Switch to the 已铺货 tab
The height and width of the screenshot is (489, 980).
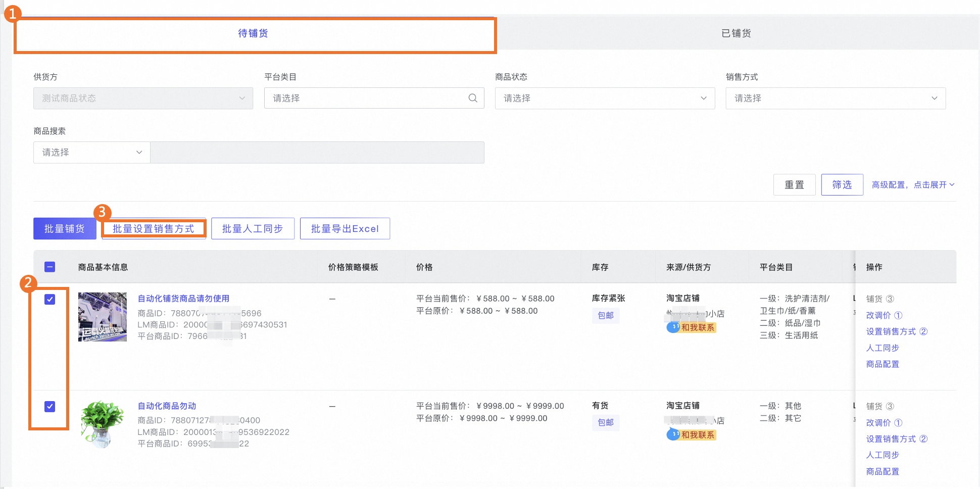[736, 33]
